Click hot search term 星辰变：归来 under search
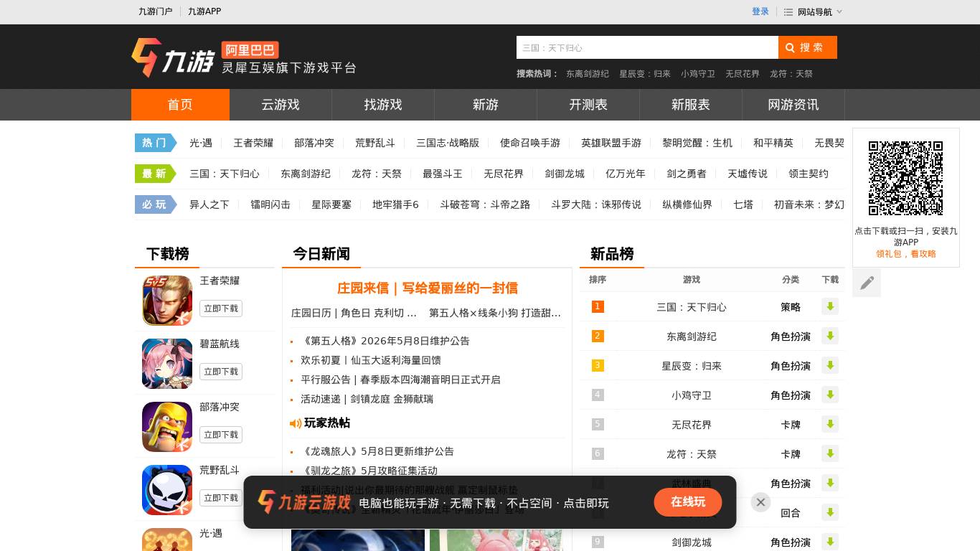This screenshot has width=980, height=551. (x=645, y=74)
